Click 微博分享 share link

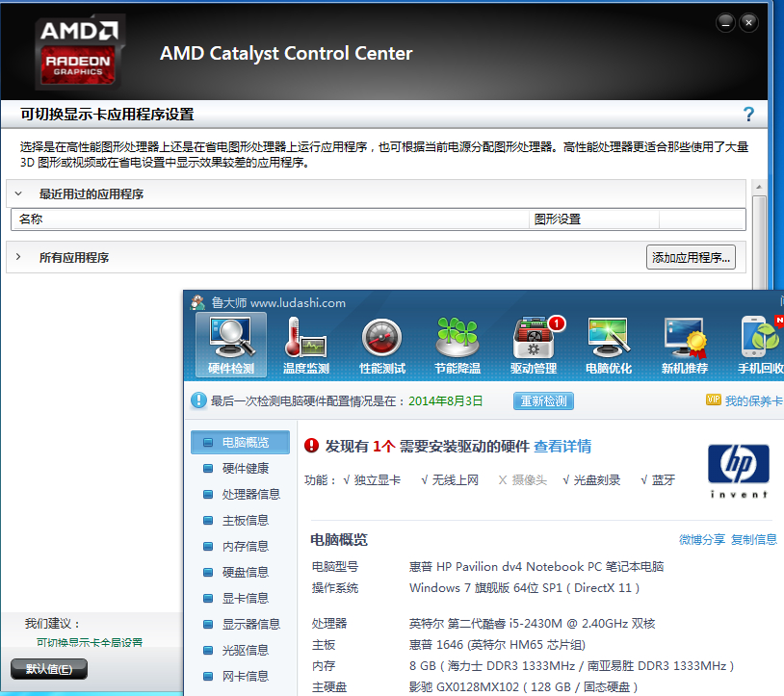(702, 540)
